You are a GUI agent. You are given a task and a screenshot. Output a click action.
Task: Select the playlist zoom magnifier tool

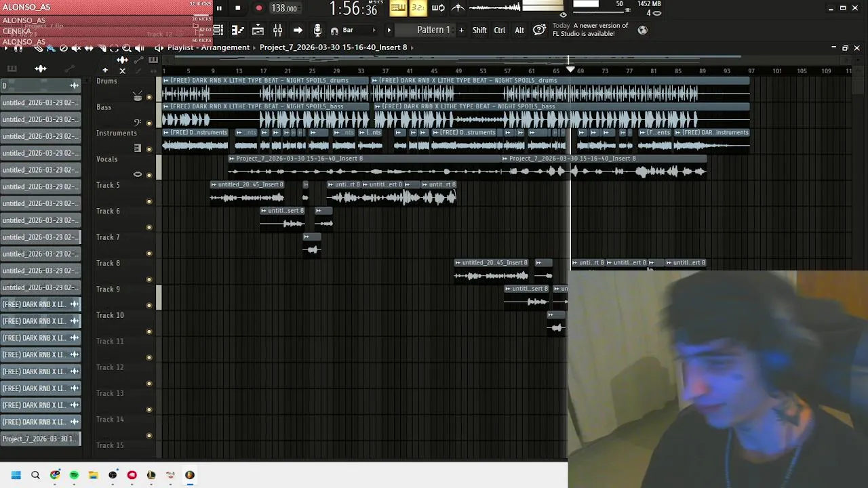click(127, 48)
